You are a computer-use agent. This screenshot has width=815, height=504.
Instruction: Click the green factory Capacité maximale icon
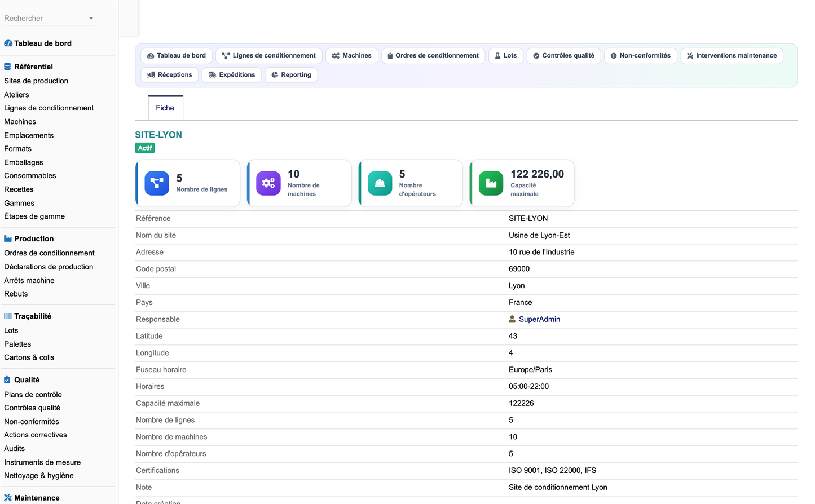tap(491, 183)
